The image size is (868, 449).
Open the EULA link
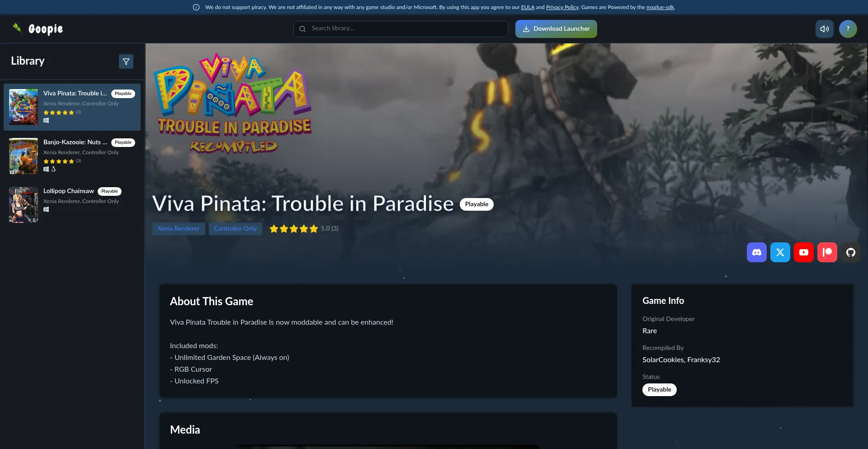[528, 7]
